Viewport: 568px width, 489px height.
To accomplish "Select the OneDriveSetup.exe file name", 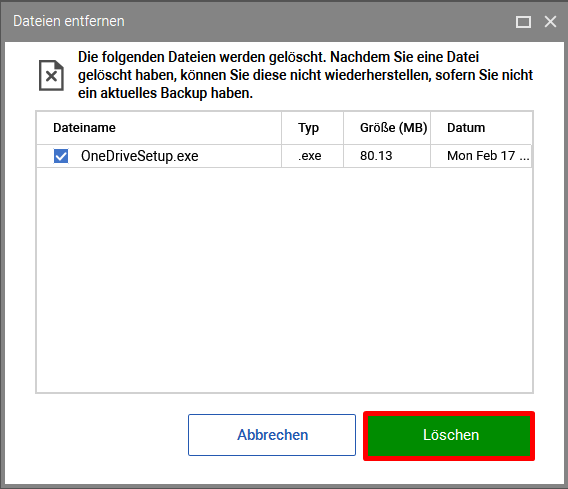I will click(139, 156).
